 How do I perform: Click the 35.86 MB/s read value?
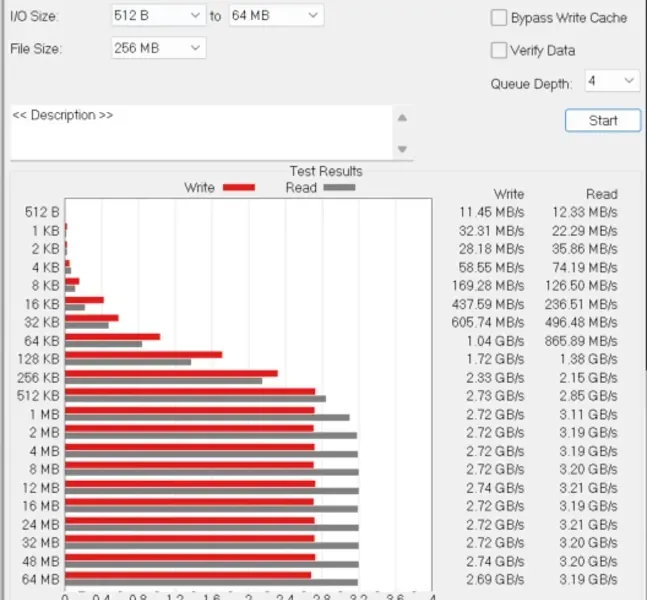[x=585, y=249]
